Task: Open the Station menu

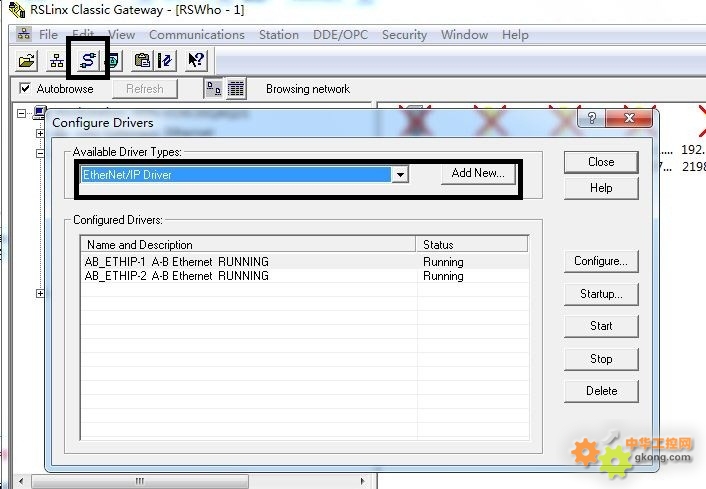Action: 279,35
